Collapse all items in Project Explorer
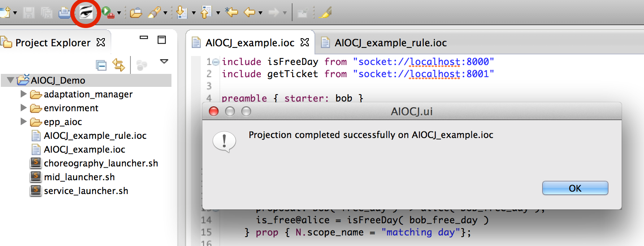The height and width of the screenshot is (246, 644). [101, 65]
